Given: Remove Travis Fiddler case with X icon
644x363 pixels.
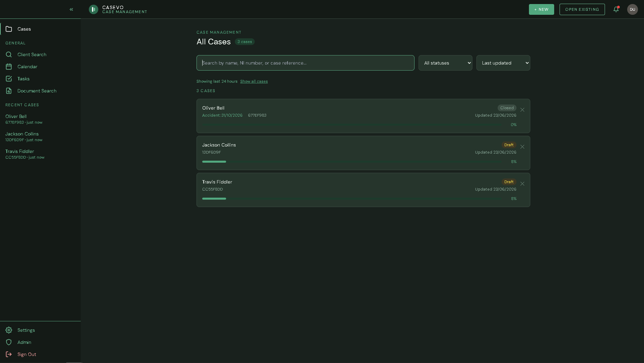Looking at the screenshot, I should (522, 184).
